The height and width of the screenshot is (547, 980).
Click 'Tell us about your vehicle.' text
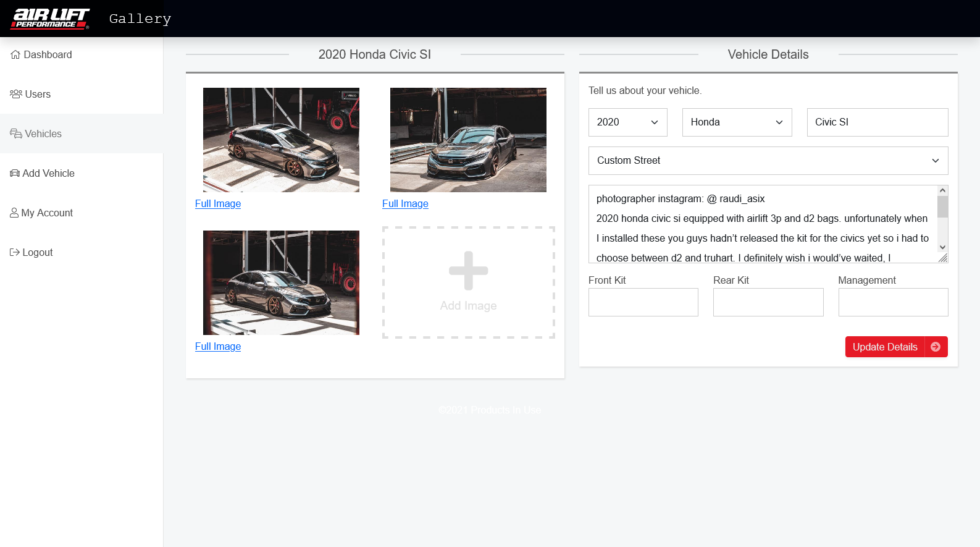(645, 90)
